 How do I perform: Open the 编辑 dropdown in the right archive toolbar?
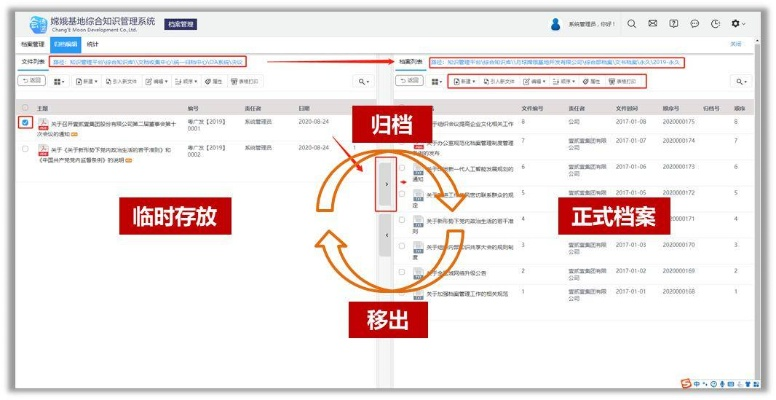click(x=534, y=81)
